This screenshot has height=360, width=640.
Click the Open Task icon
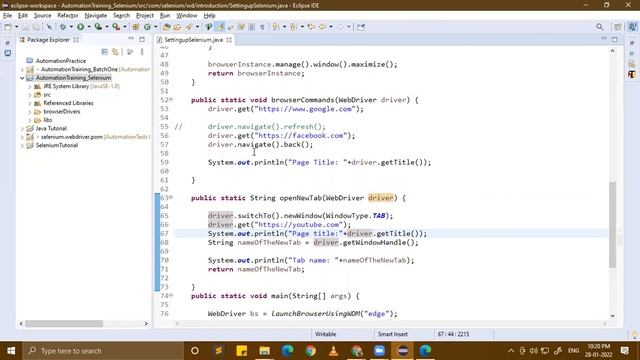pos(177,27)
